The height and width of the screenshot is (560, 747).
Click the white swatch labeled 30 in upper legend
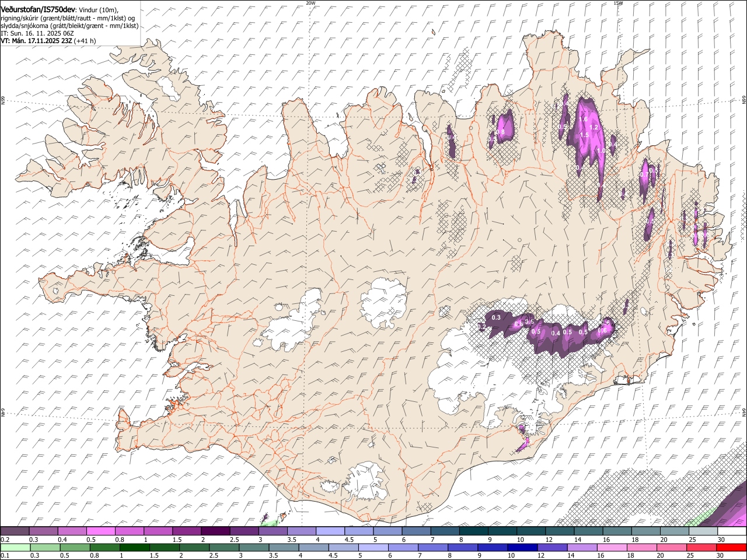click(x=732, y=531)
